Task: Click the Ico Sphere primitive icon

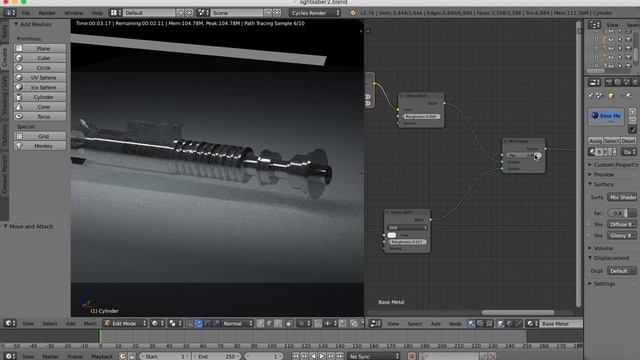Action: 19,87
